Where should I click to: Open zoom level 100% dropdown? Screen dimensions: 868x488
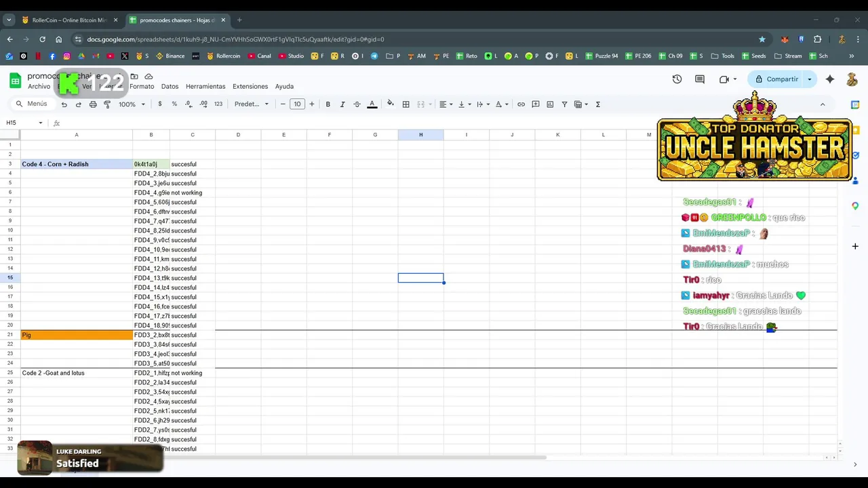click(x=132, y=104)
